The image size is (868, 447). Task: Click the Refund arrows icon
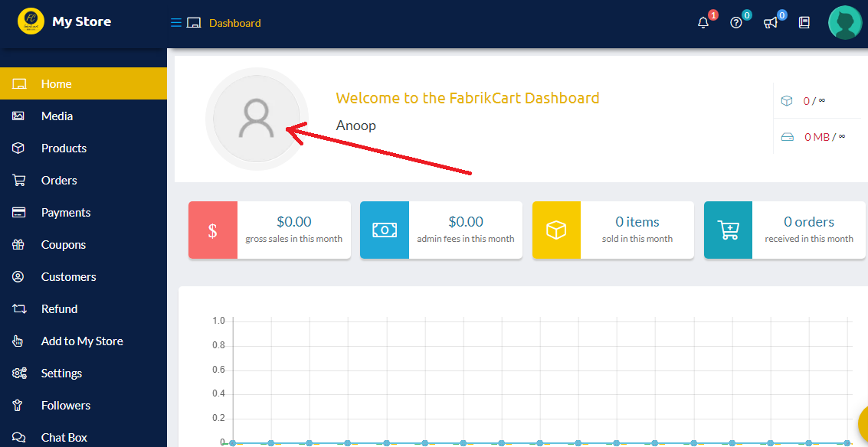[19, 308]
